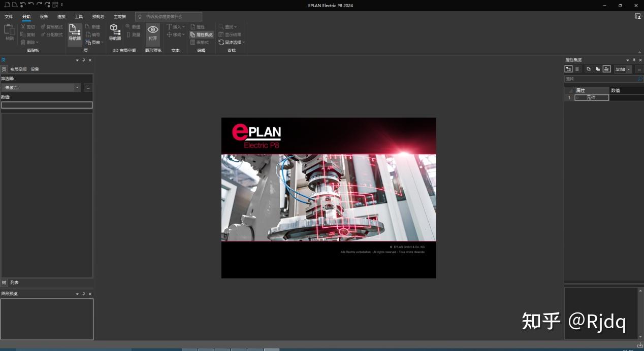Open 属性概览 from the 编辑 group
Viewport: 644px width, 351px height.
(201, 34)
